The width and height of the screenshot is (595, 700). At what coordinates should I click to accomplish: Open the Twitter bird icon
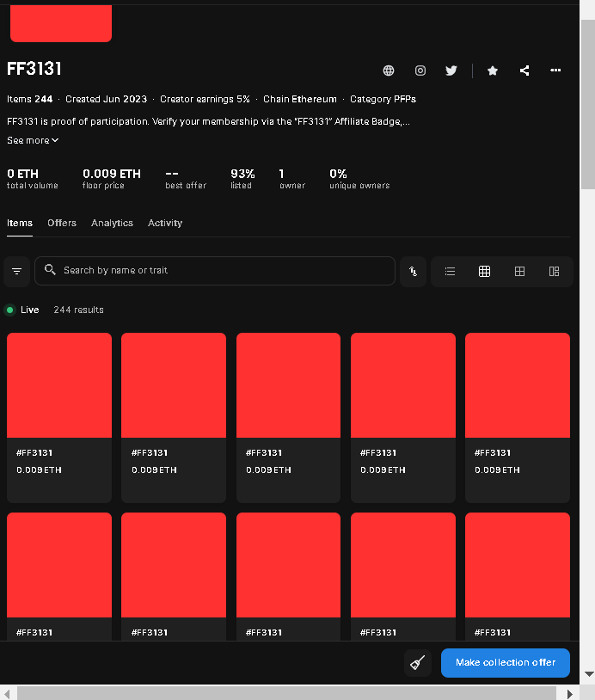point(451,71)
